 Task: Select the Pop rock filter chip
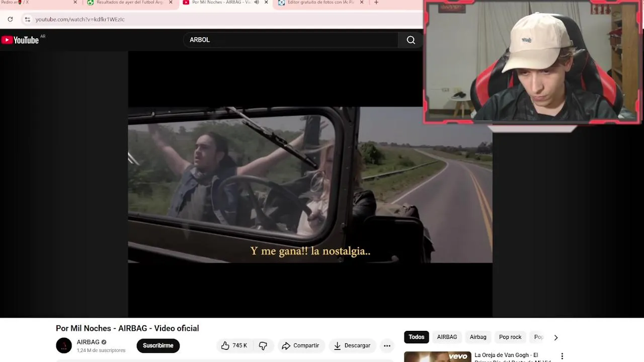[x=510, y=337]
